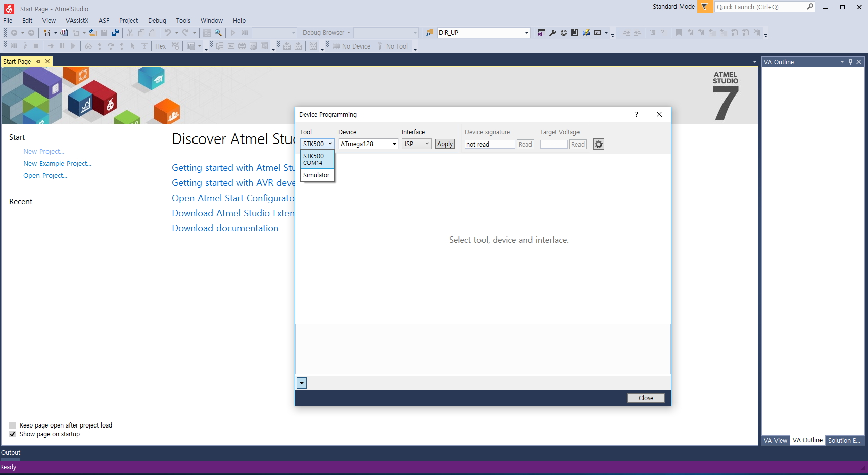
Task: Open the Download documentation link
Action: pyautogui.click(x=225, y=228)
